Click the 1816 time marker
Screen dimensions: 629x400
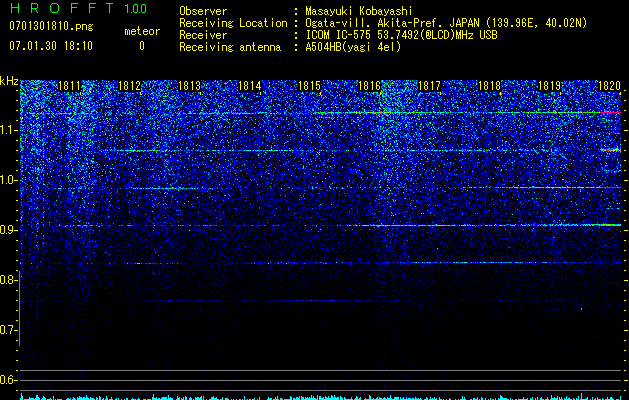tap(369, 86)
